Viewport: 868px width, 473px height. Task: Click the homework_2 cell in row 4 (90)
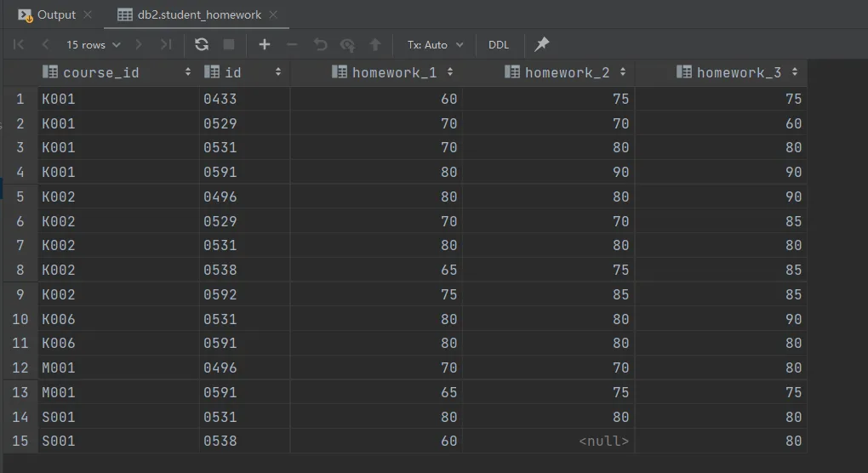pos(549,172)
